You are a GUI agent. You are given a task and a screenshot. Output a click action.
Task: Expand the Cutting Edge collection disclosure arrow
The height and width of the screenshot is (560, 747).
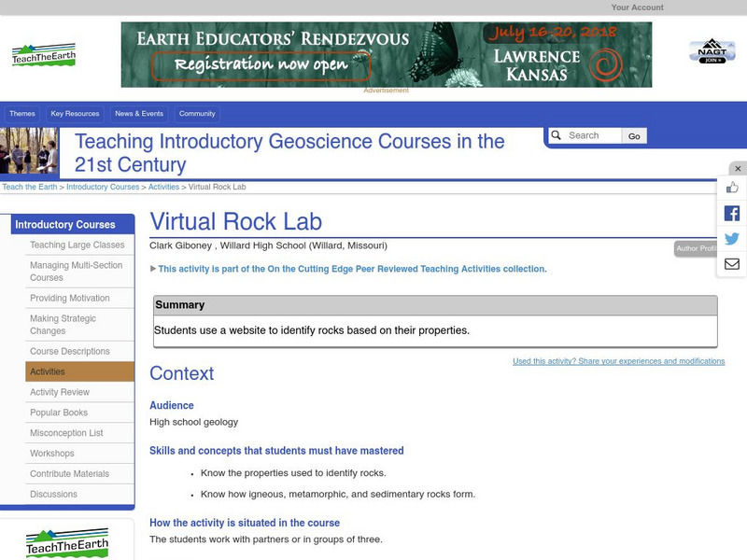154,268
